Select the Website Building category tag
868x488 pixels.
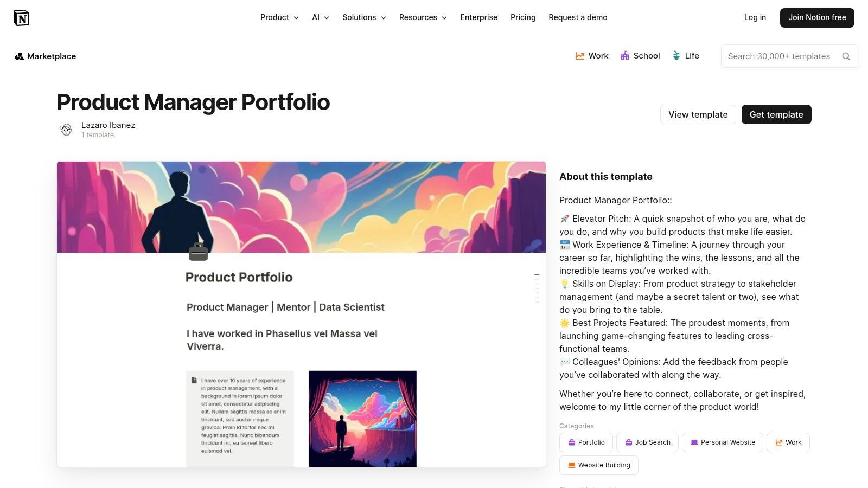tap(598, 465)
